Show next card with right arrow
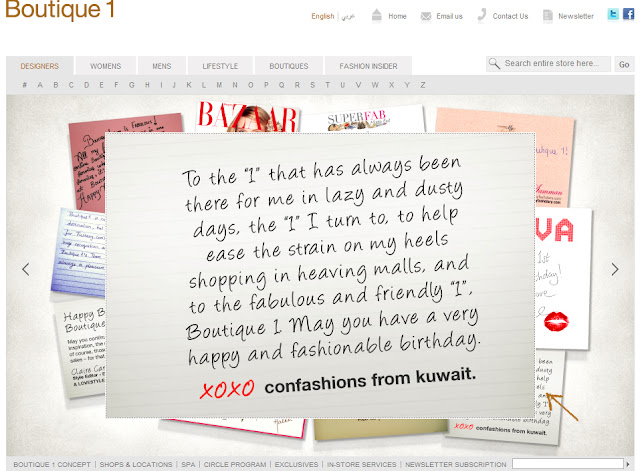The height and width of the screenshot is (471, 640). [615, 269]
